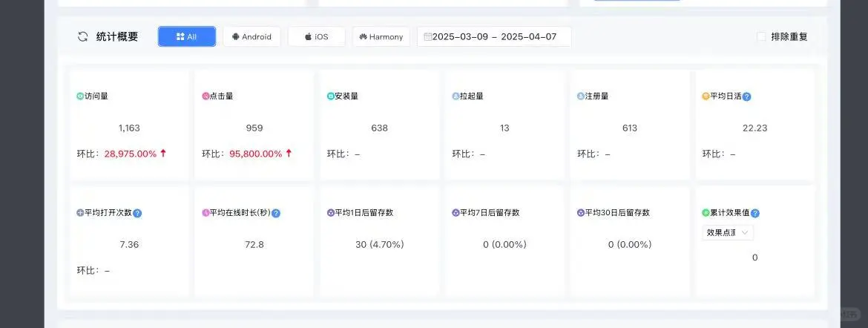The height and width of the screenshot is (328, 868).
Task: Click the red up arrow beside 28,975.00%
Action: [x=162, y=154]
